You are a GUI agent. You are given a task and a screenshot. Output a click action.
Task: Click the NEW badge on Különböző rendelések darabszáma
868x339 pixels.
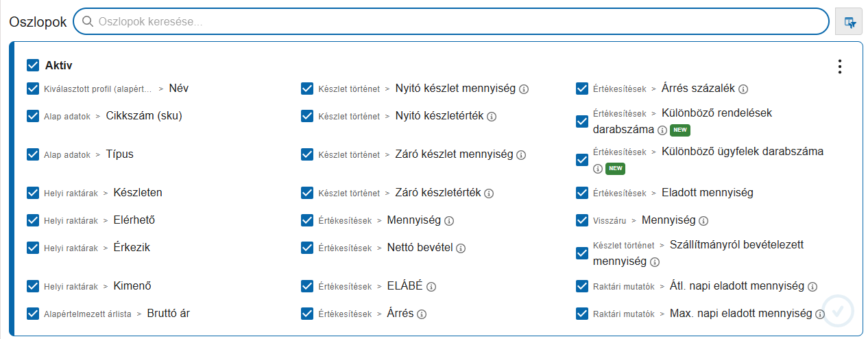(x=679, y=130)
